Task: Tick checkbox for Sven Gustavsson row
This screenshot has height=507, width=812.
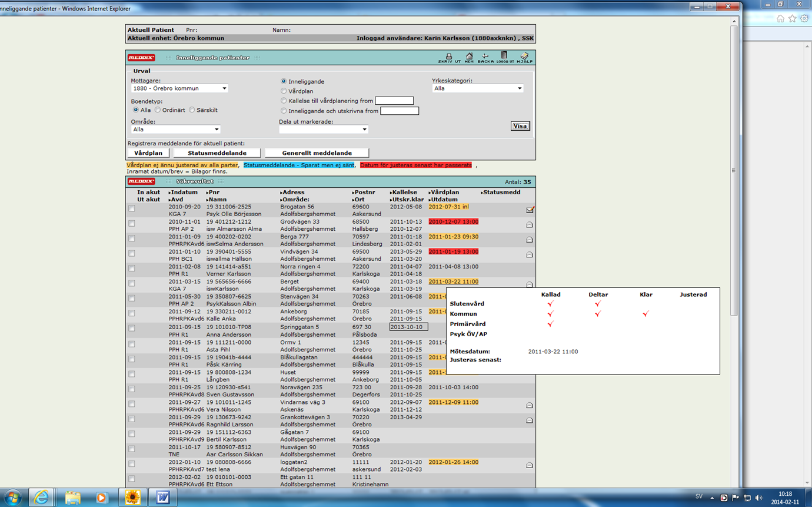Action: coord(132,389)
